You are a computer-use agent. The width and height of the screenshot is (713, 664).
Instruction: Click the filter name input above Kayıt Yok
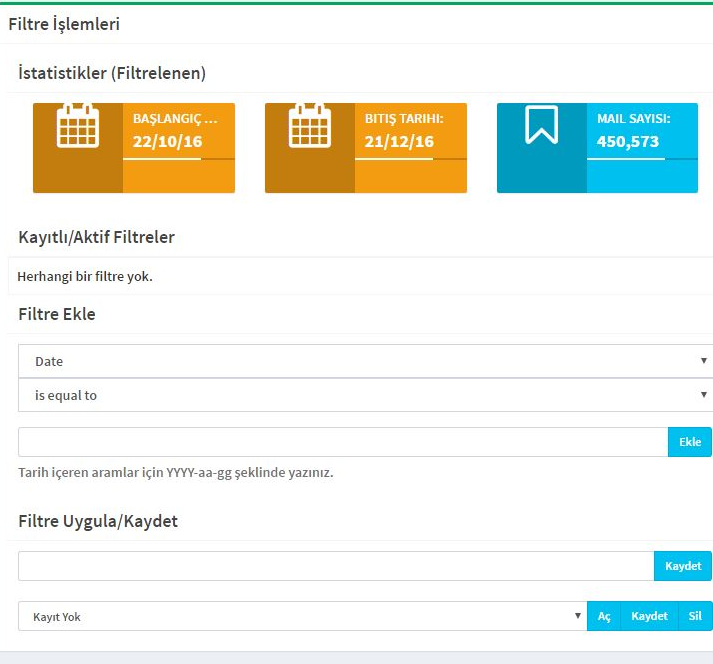click(x=335, y=566)
